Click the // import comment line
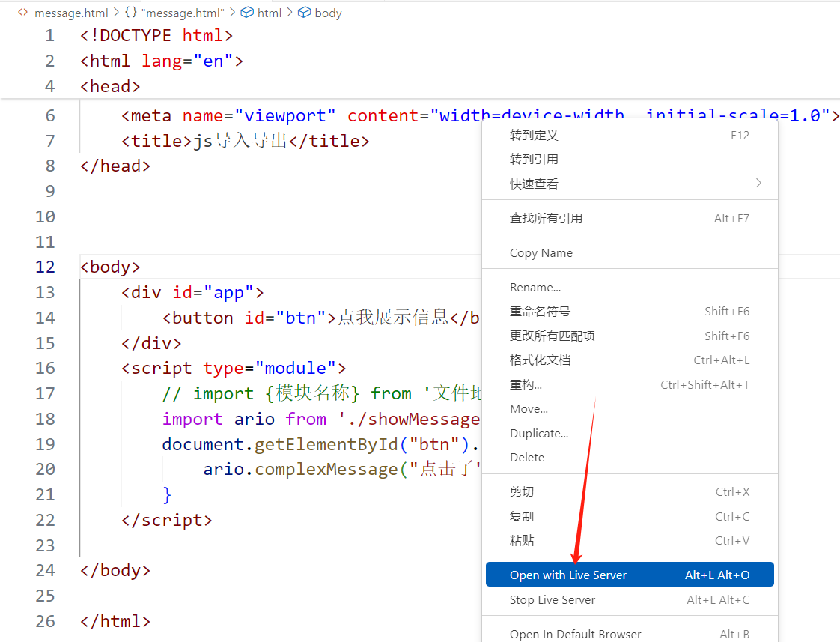This screenshot has height=642, width=840. point(321,393)
